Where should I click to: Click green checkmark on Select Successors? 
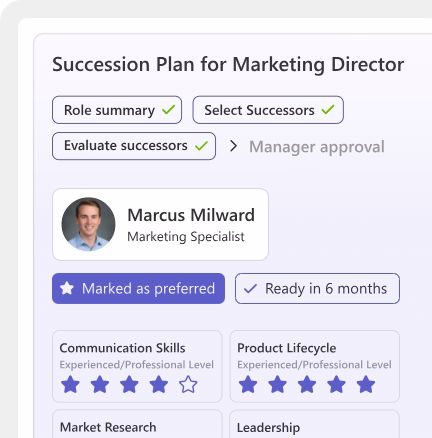click(x=328, y=110)
